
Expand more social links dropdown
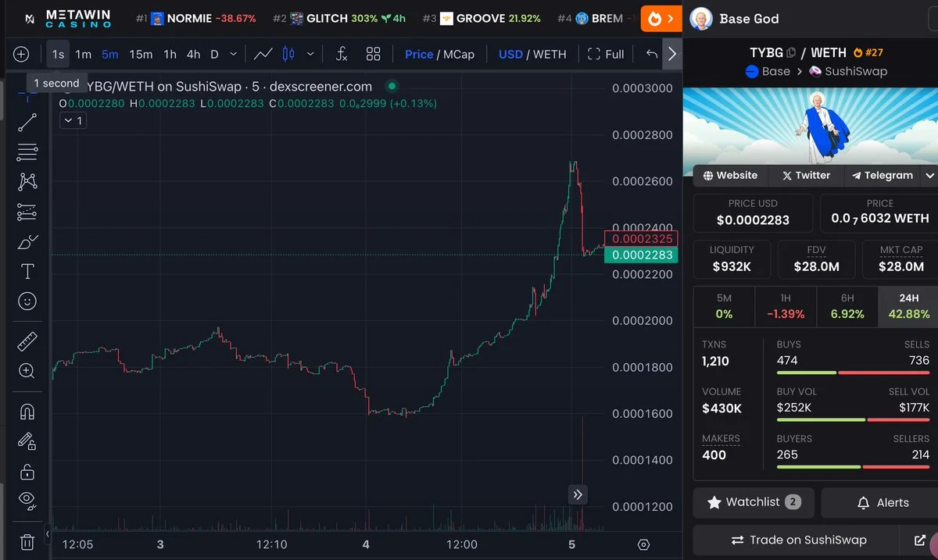(930, 176)
